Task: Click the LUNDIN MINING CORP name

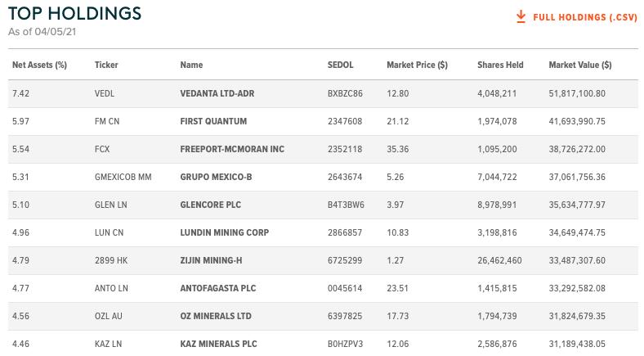Action: pyautogui.click(x=224, y=232)
